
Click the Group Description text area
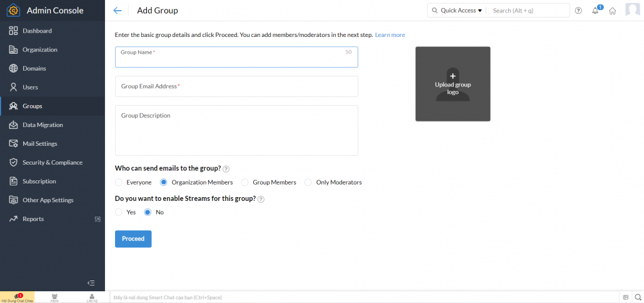236,130
